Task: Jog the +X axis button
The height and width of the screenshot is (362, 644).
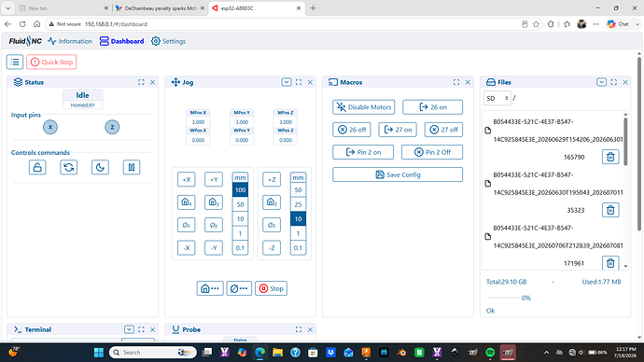Action: click(x=187, y=179)
